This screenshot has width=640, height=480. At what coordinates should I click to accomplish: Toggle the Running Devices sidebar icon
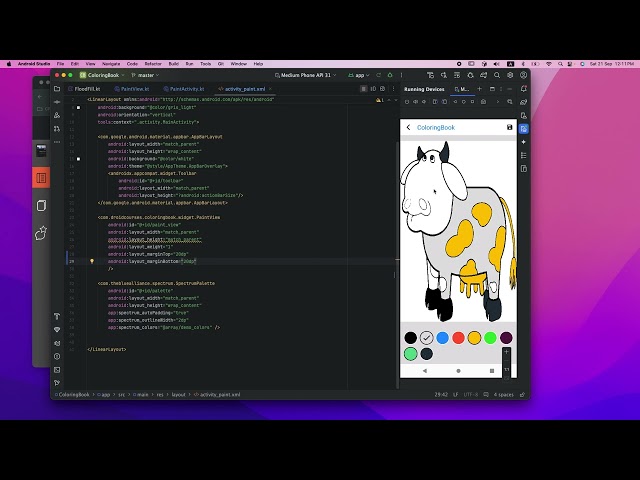524,129
